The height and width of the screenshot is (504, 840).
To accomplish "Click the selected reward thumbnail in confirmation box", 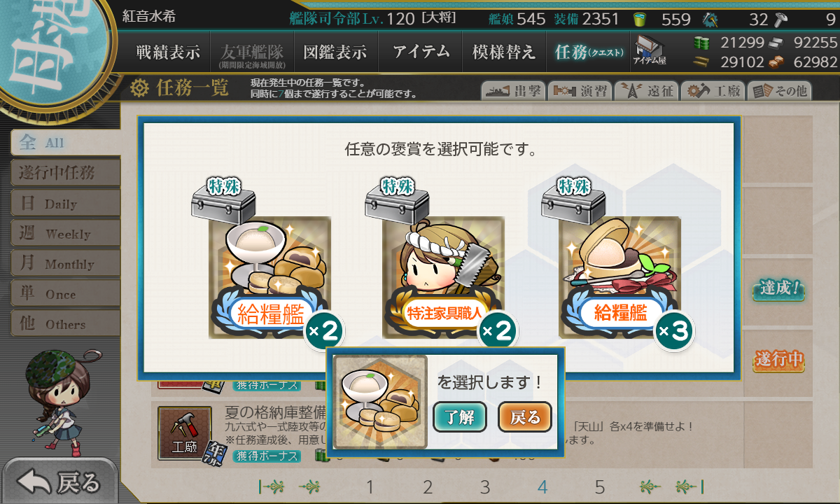I will click(x=379, y=402).
